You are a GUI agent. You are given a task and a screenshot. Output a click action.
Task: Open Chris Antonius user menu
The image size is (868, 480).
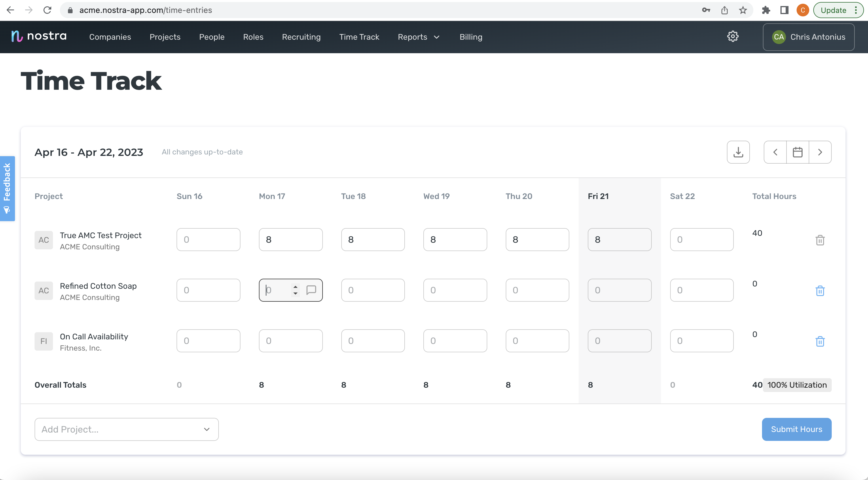point(808,37)
